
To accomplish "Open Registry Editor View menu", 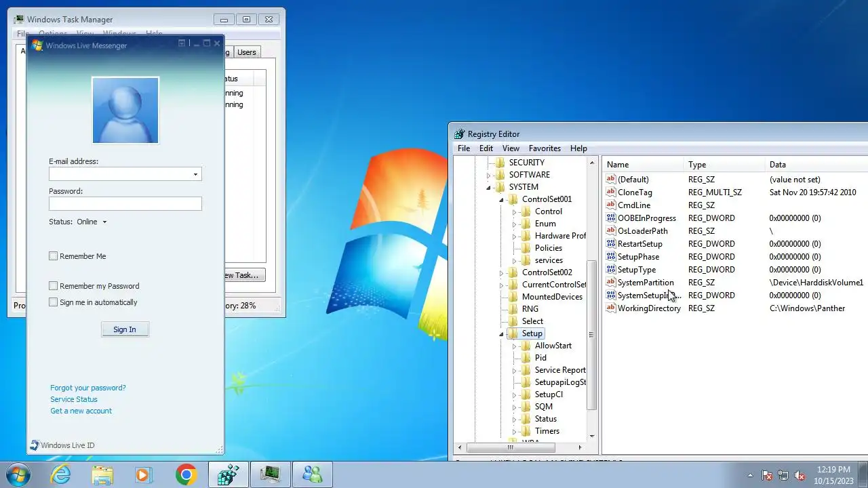I will point(511,148).
